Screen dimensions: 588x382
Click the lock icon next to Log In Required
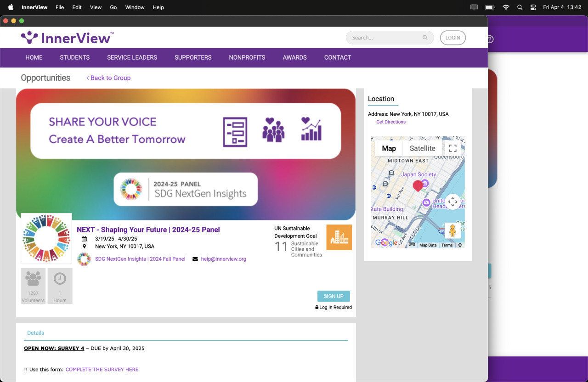[x=317, y=307]
